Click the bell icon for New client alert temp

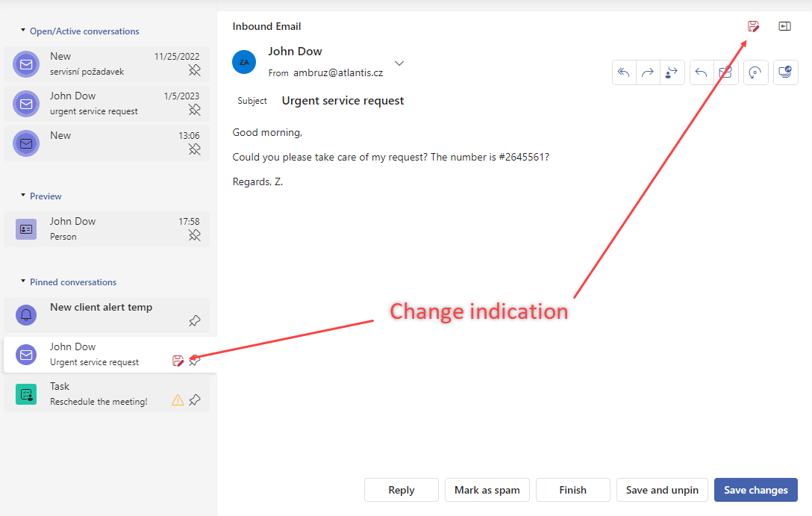[x=26, y=315]
